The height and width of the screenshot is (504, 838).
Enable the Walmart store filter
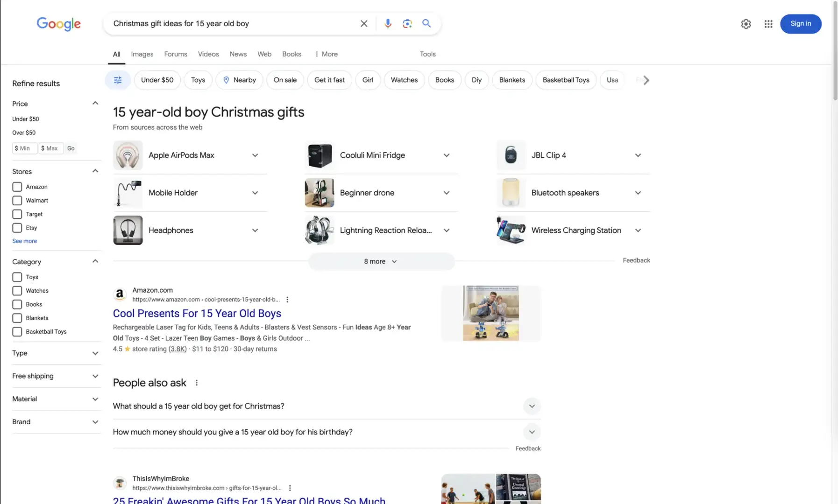(x=17, y=200)
